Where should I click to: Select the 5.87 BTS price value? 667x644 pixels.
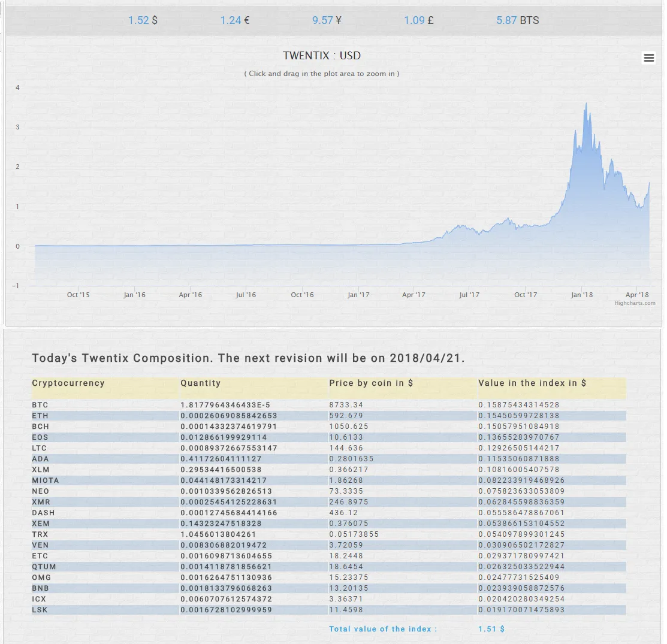click(x=517, y=20)
